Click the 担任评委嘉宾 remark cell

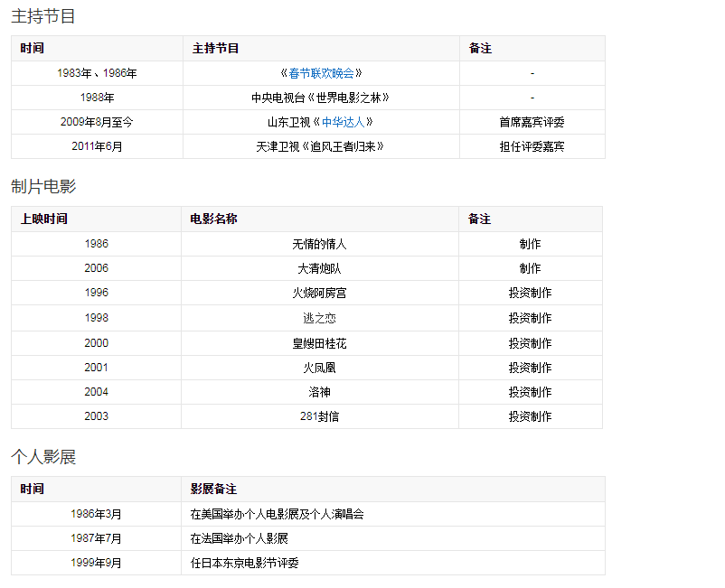coord(532,146)
